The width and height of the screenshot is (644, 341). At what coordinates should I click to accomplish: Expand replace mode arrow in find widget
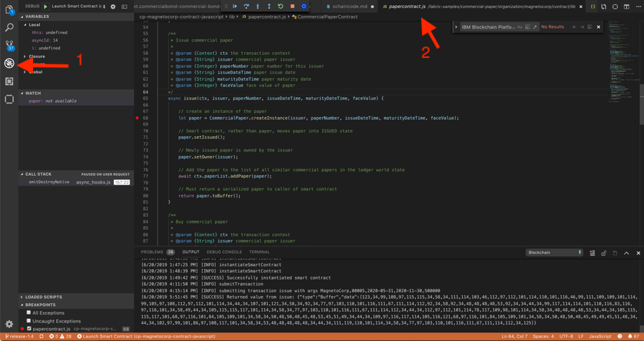pos(456,26)
